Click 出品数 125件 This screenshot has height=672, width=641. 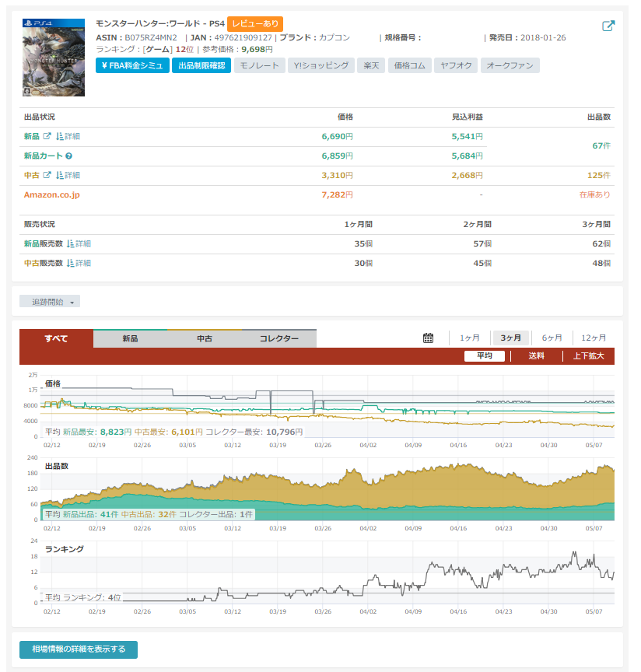click(x=598, y=175)
